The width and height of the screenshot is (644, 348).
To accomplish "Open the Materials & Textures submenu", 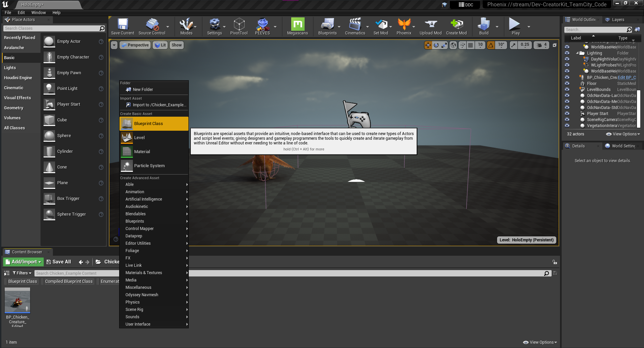I will (154, 273).
